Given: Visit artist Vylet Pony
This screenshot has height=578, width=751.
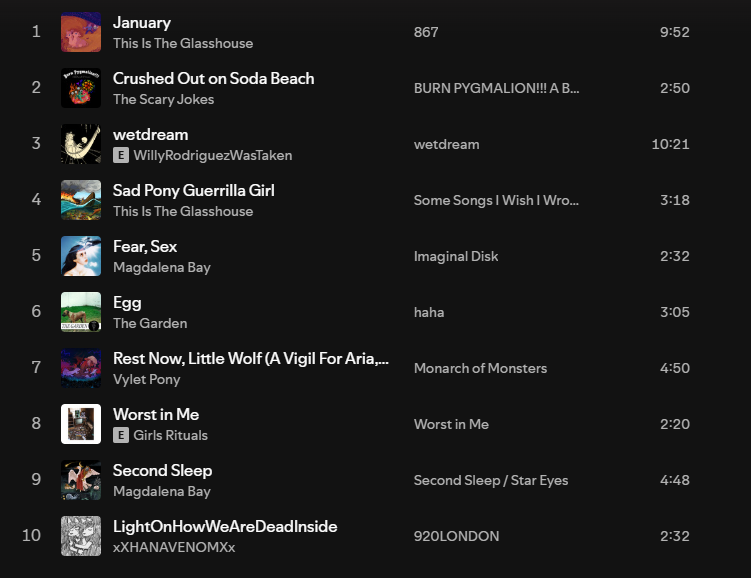Looking at the screenshot, I should coord(147,379).
